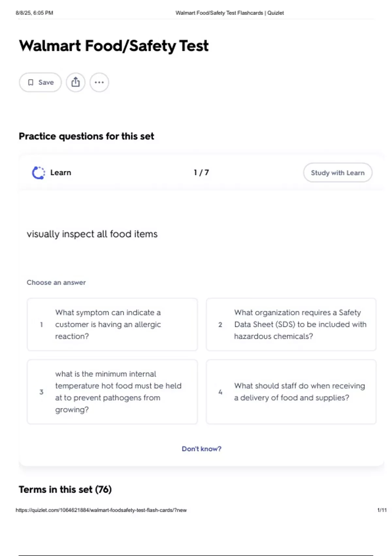Select answer 2 about Safety Data Sheet organization
Image resolution: width=392 pixels, height=556 pixels.
(x=291, y=324)
